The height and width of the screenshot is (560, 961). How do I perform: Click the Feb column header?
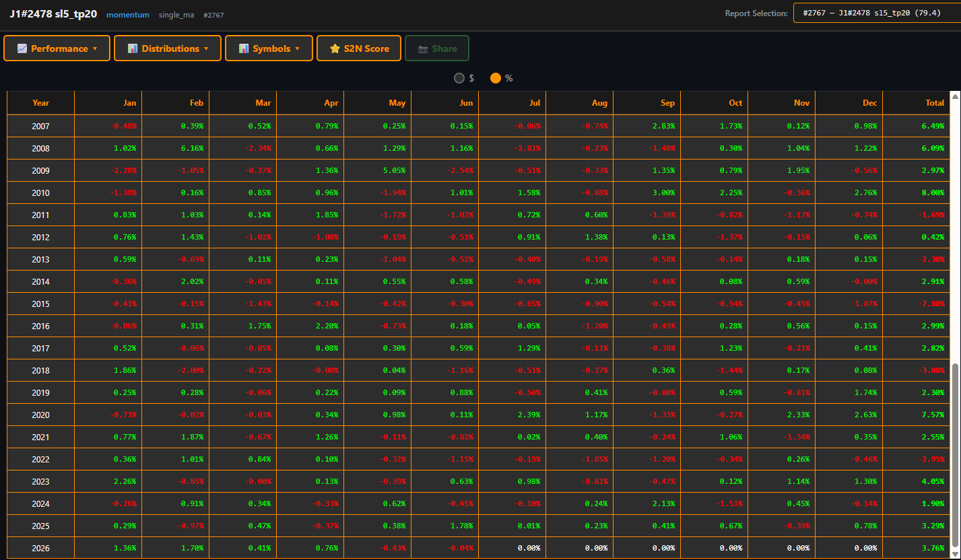[176, 103]
